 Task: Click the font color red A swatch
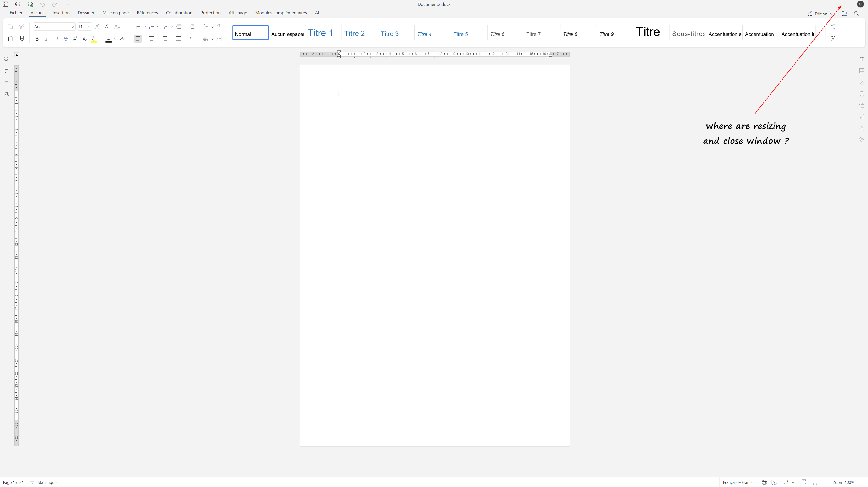(108, 39)
